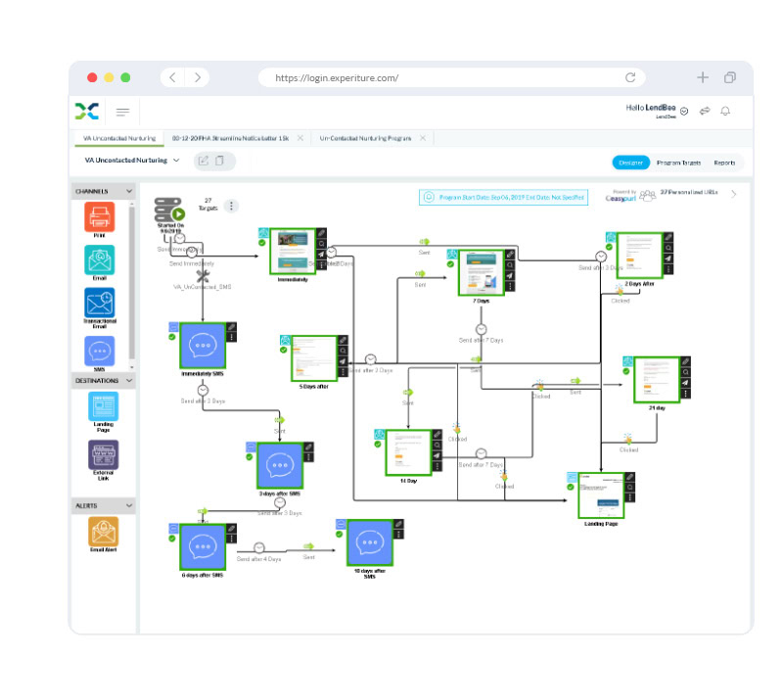Select the Email channel icon
783x700 pixels.
coord(100,259)
